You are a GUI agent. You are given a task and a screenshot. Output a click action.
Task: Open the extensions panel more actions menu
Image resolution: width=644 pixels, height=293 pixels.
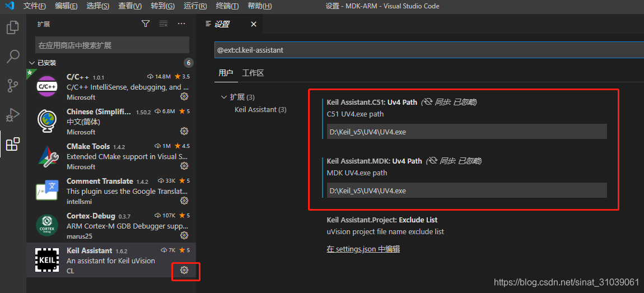(181, 24)
